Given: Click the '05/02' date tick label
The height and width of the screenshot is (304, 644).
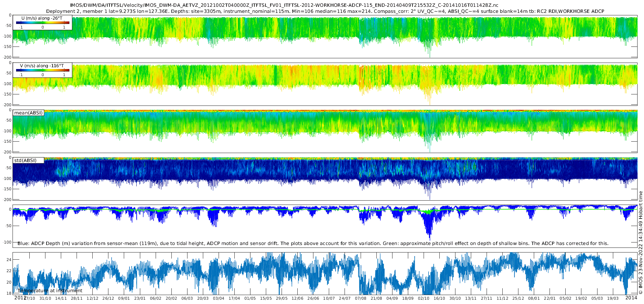Looking at the screenshot, I should (x=565, y=298).
